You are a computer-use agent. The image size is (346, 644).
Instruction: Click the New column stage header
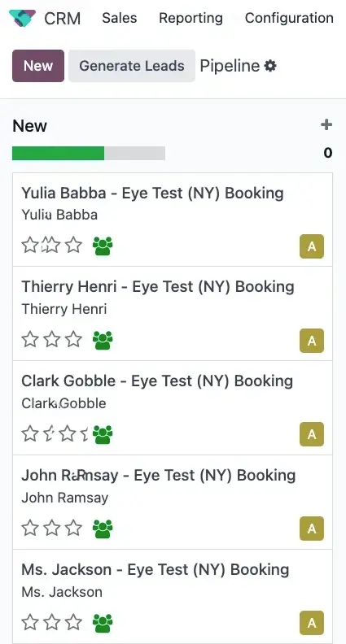[30, 126]
